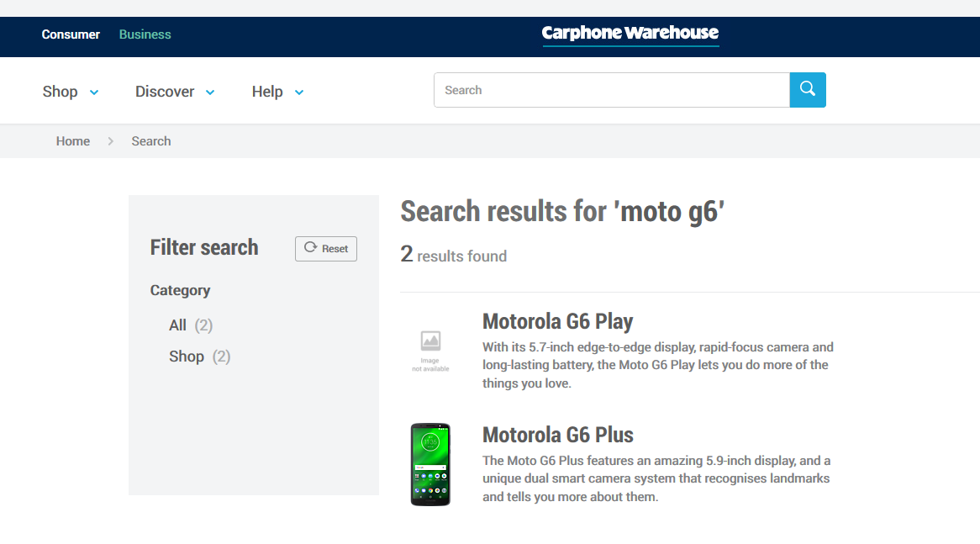Click the magnifying glass search button
This screenshot has width=980, height=544.
(808, 90)
